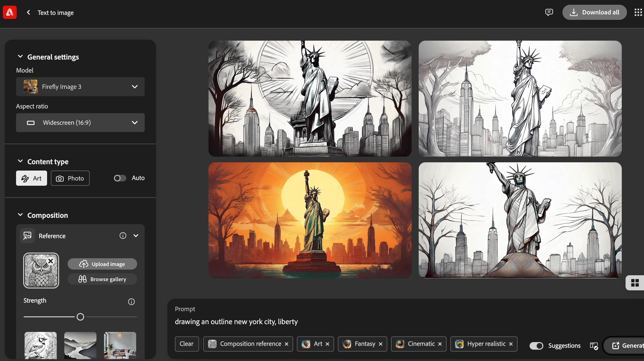Remove the Hyper realistic tag

pos(511,344)
